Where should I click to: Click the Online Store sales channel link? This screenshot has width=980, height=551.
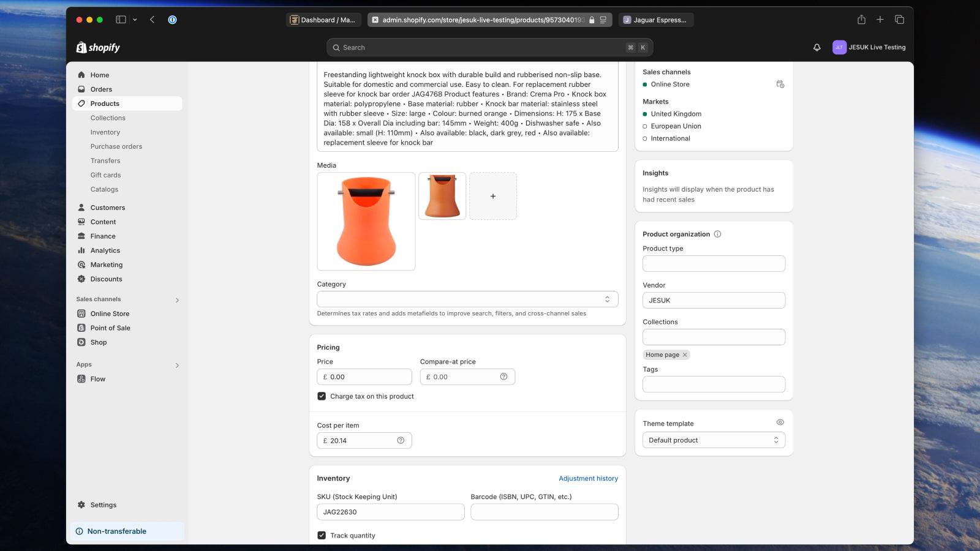tap(670, 84)
